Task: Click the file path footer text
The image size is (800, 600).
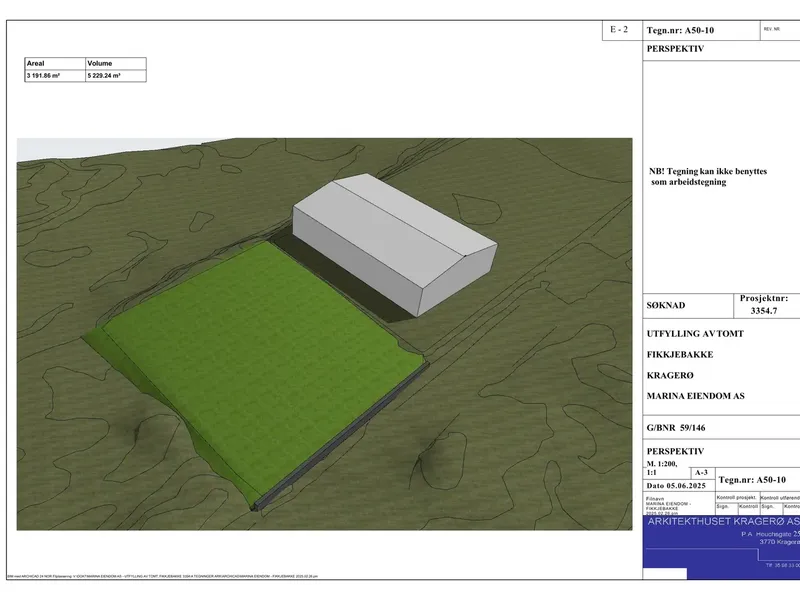Action: (162, 577)
